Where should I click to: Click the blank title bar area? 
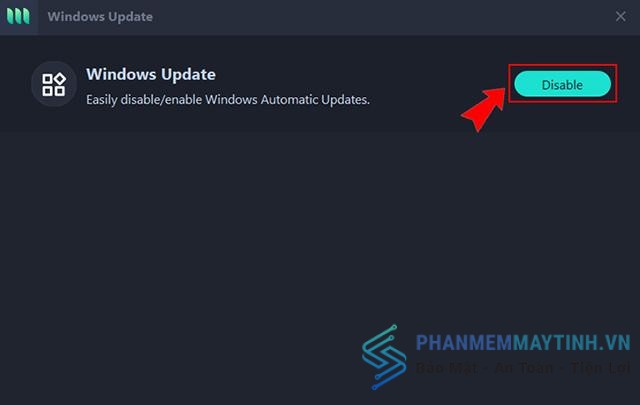tap(367, 17)
